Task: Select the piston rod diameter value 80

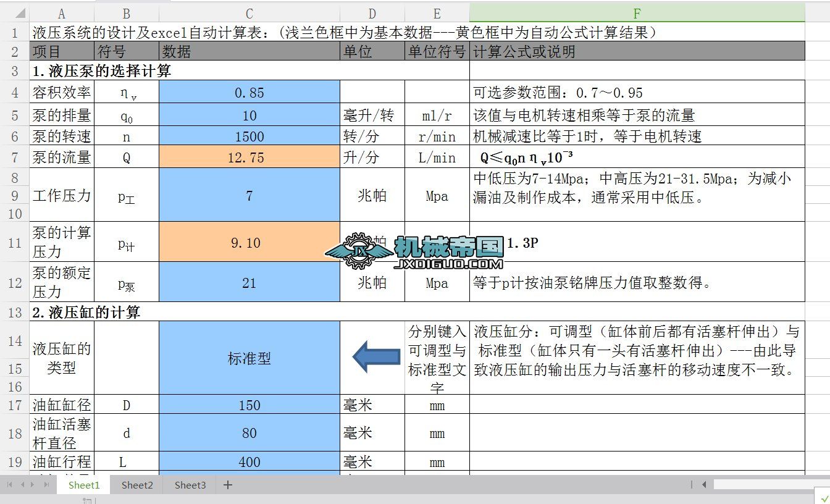Action: [x=249, y=433]
